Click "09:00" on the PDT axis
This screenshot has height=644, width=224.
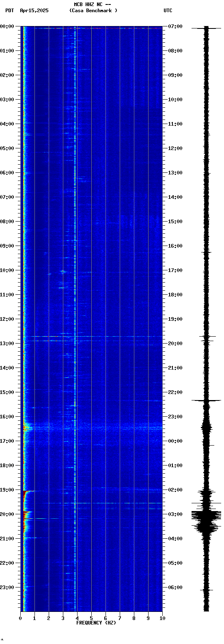click(x=7, y=246)
